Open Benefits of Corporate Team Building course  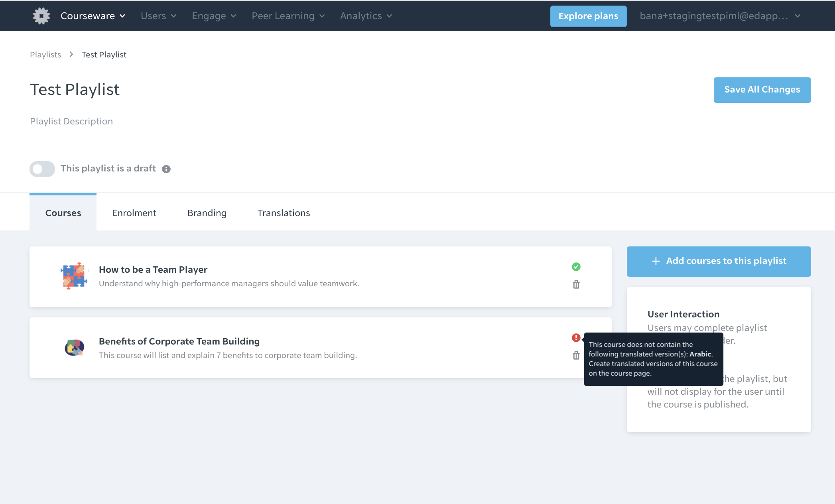[179, 341]
